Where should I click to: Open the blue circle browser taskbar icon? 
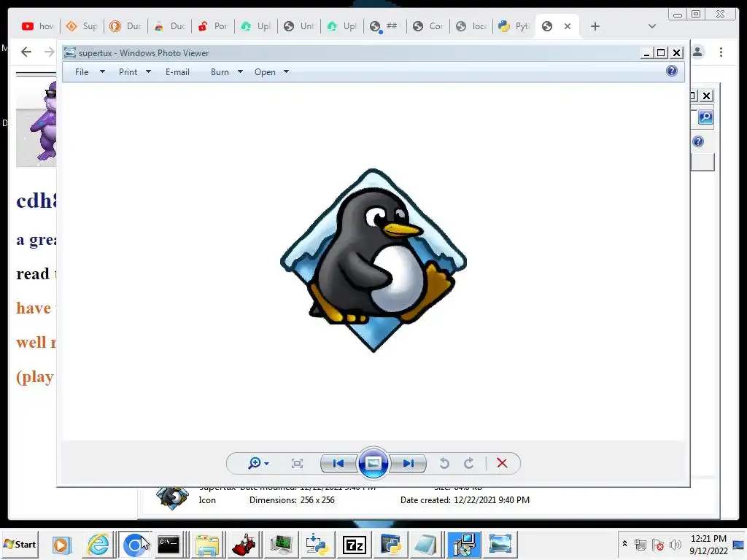click(x=134, y=544)
